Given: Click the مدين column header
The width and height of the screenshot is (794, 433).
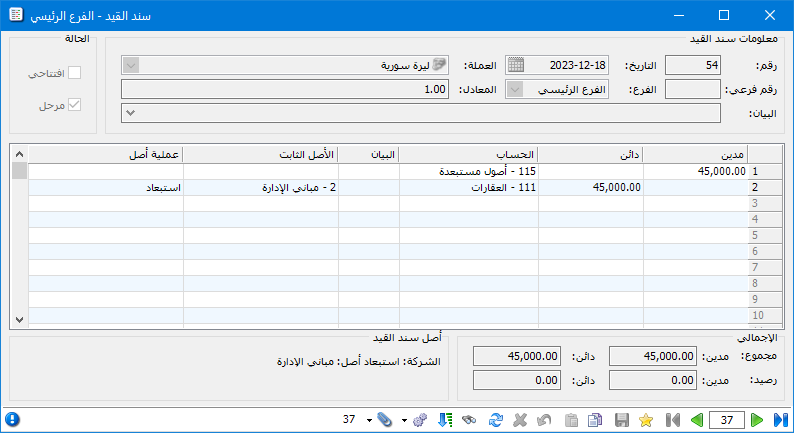Looking at the screenshot, I should click(695, 154).
